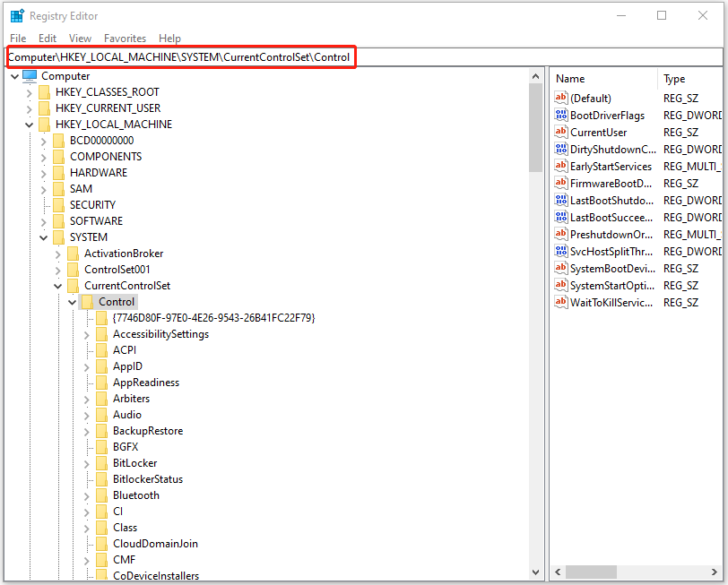Collapse the Computer root node
This screenshot has height=585, width=728.
tap(15, 76)
